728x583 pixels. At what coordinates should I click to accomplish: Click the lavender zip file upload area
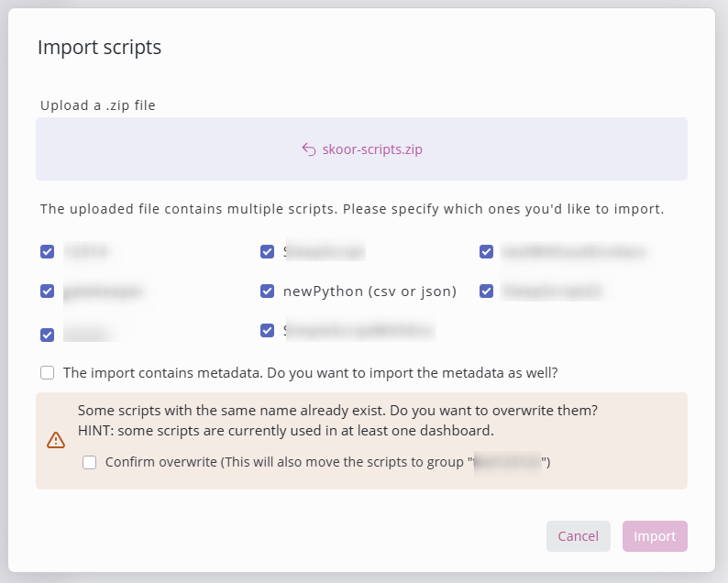point(361,149)
